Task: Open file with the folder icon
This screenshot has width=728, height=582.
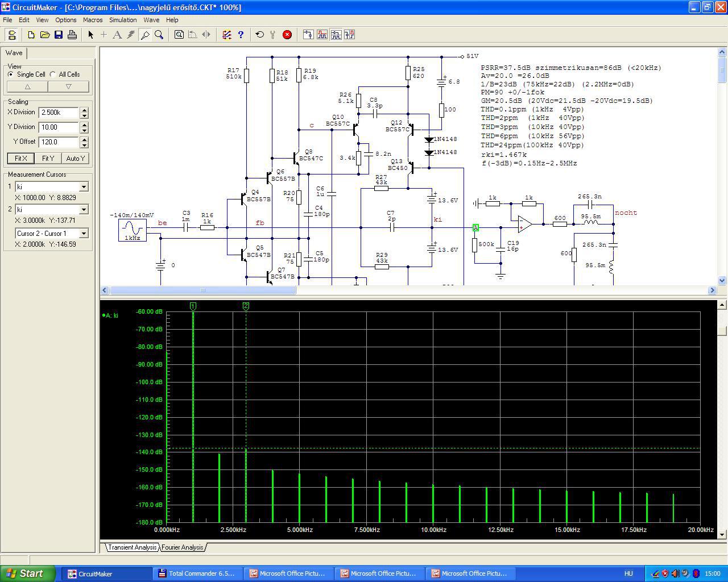Action: [x=45, y=35]
